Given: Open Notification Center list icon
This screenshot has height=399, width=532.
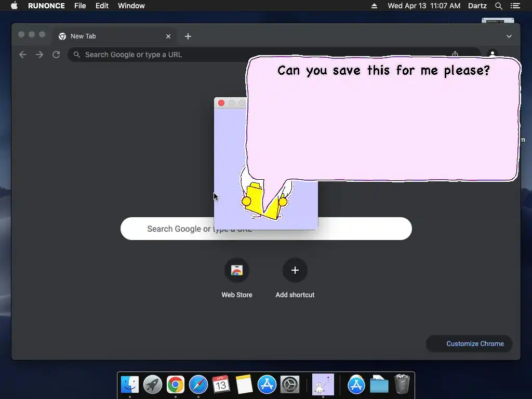Looking at the screenshot, I should [x=515, y=6].
